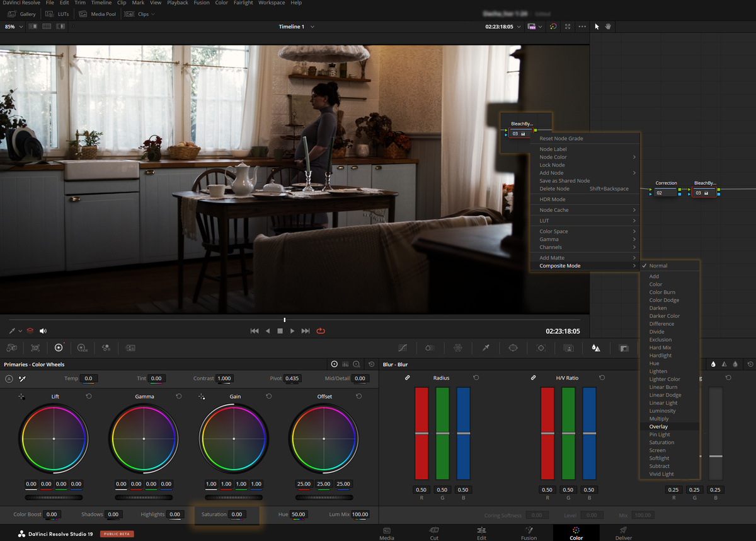
Task: Open the Curves palette
Action: point(402,347)
